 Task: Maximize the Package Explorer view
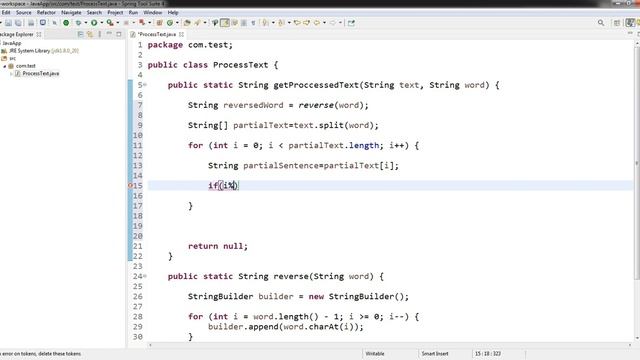[x=119, y=34]
